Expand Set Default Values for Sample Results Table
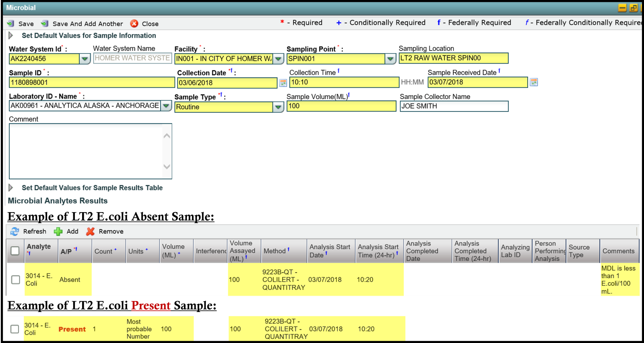This screenshot has width=644, height=343. coord(11,188)
